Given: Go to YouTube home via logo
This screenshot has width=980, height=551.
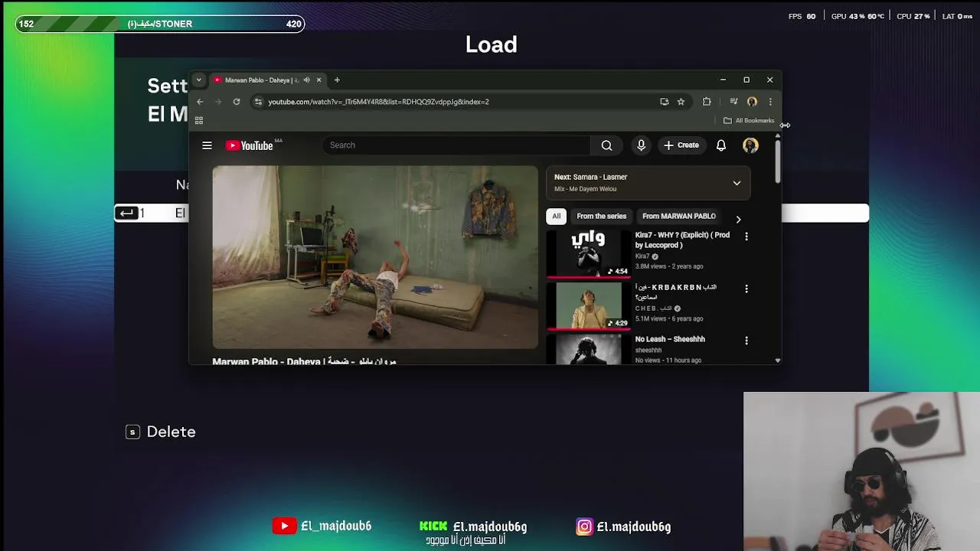Looking at the screenshot, I should 250,145.
